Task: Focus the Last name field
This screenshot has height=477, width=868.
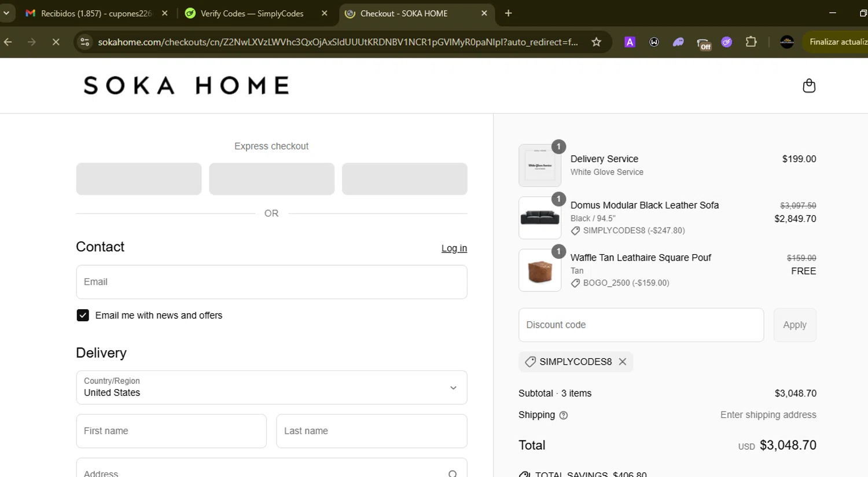Action: point(372,431)
